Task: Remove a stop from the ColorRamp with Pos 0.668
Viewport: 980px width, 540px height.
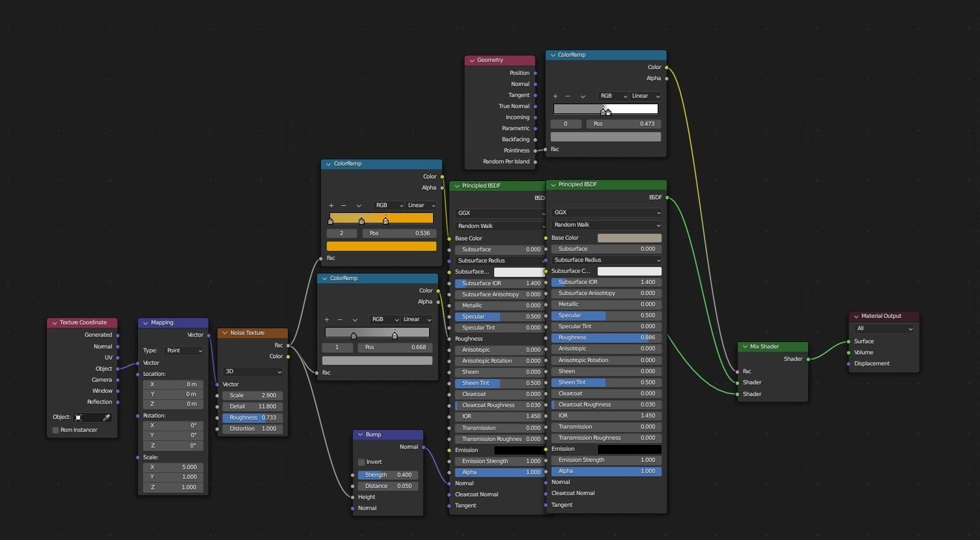Action: [340, 319]
